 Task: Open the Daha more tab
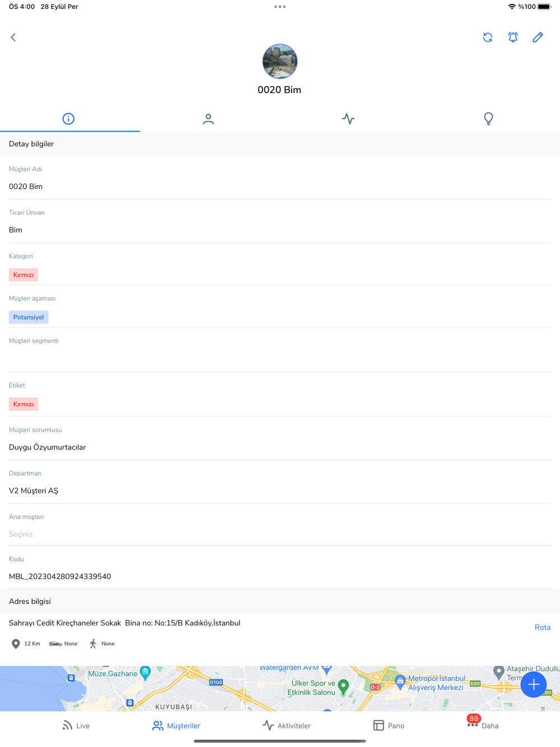point(483,726)
